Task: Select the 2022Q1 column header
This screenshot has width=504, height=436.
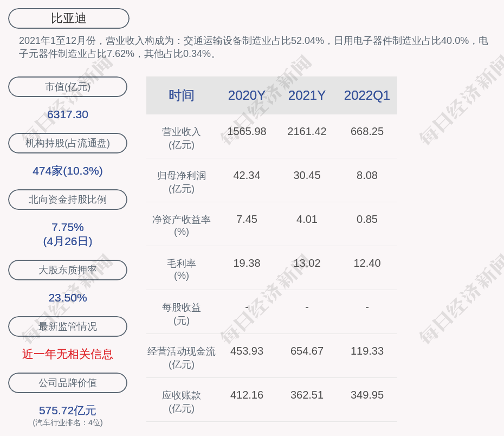Action: coord(367,95)
